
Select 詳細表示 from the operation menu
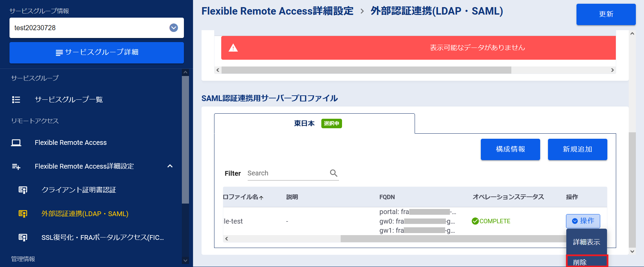coord(586,242)
